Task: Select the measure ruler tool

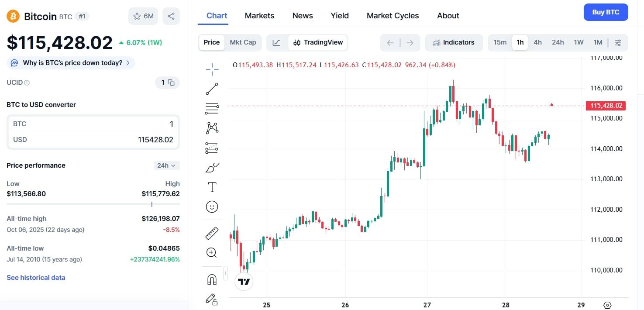Action: (212, 233)
